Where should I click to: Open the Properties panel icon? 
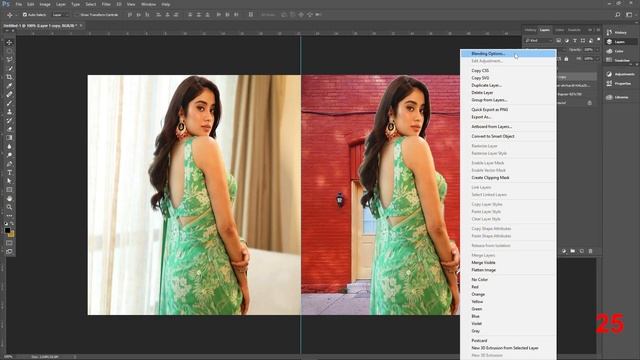tap(609, 83)
